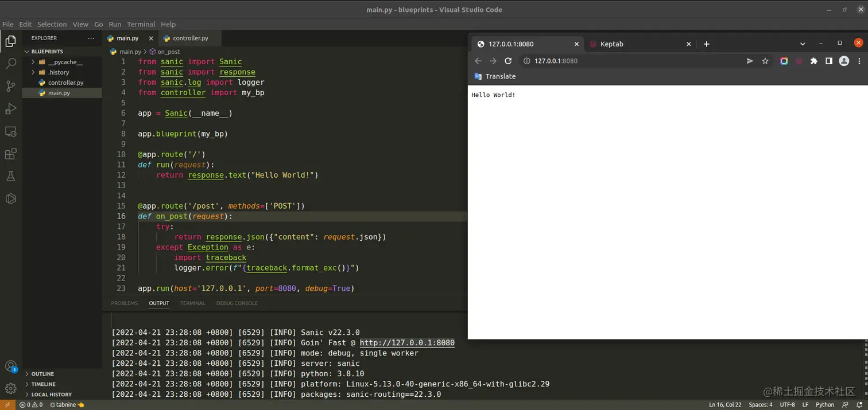Close the main.py editor tab

pos(151,38)
